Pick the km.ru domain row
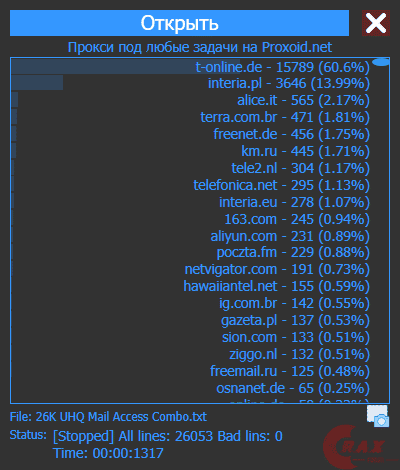 tap(191, 151)
